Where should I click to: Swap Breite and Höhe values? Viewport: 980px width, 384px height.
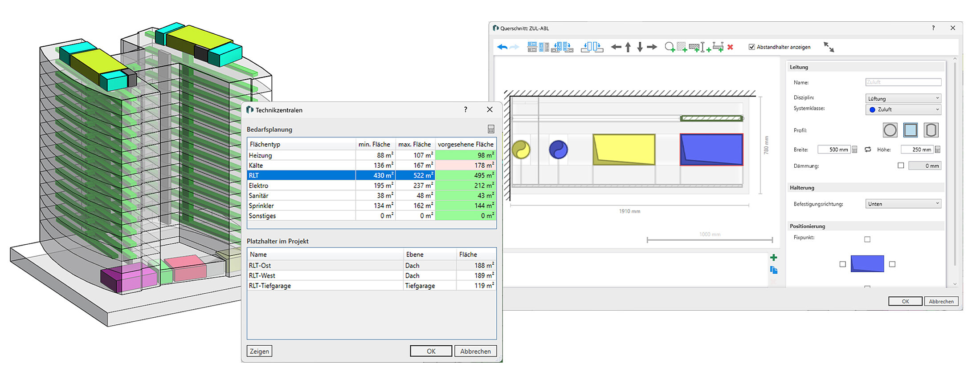pos(868,150)
